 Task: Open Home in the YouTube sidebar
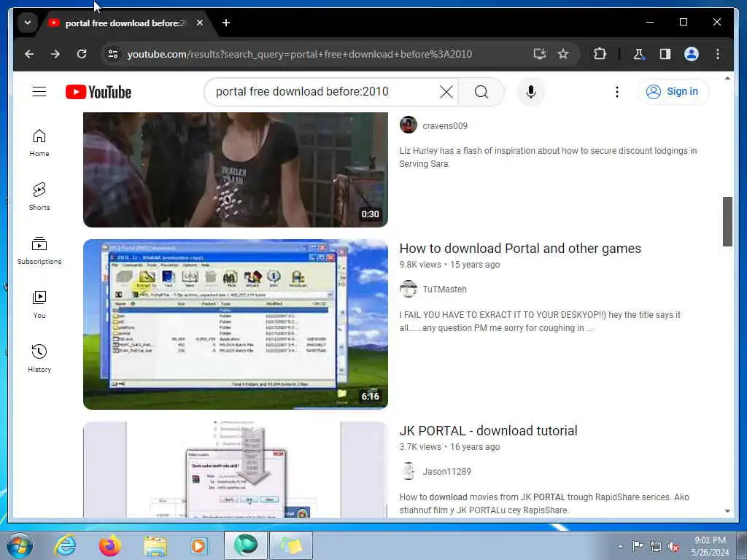(39, 143)
